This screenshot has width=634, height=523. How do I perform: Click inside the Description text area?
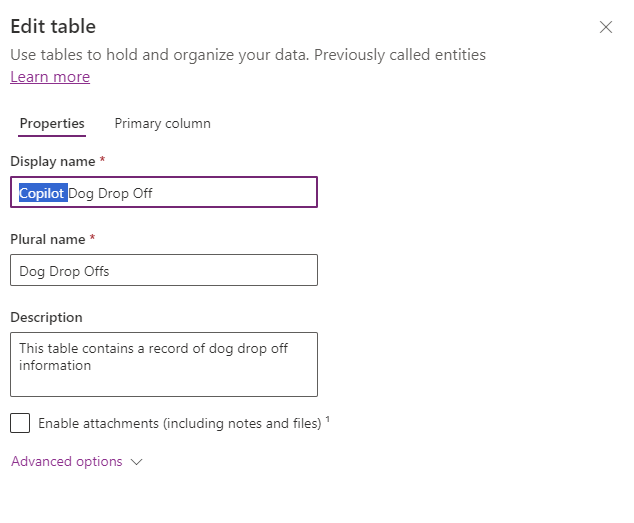[164, 364]
